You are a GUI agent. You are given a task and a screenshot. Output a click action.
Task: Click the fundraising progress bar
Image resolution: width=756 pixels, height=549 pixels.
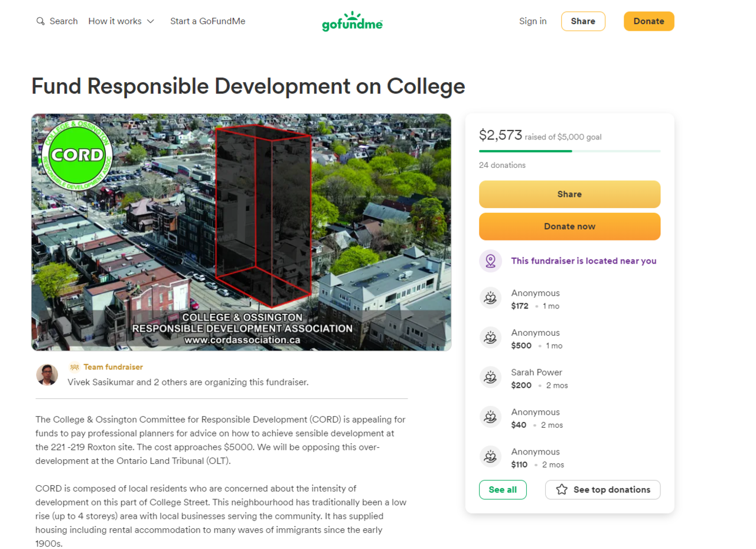pyautogui.click(x=569, y=151)
